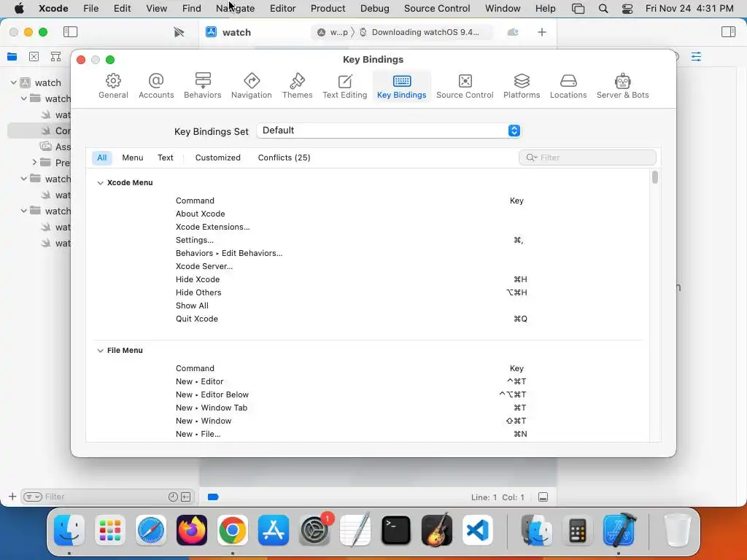Show Customized key bindings
The height and width of the screenshot is (560, 747).
coord(217,157)
